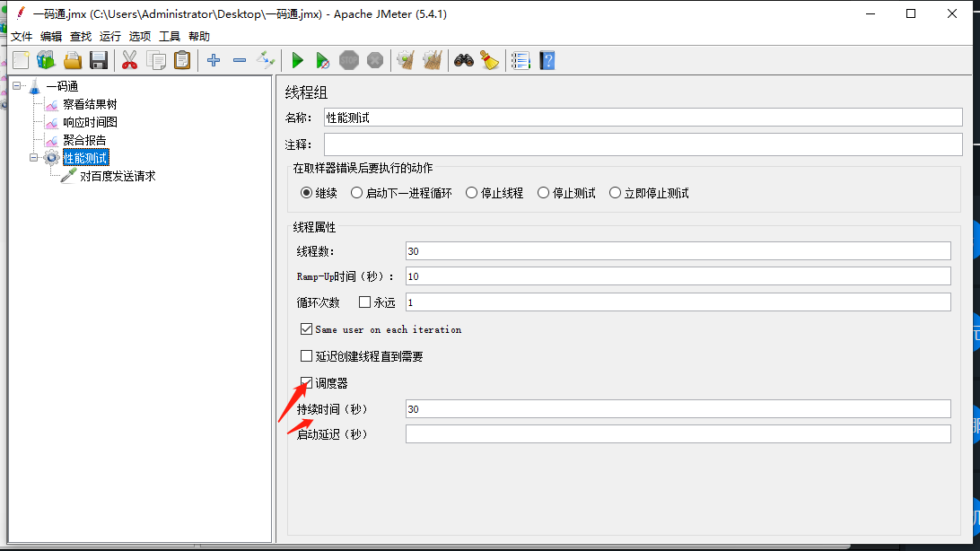Viewport: 980px width, 551px height.
Task: Open the 文件 menu
Action: point(22,37)
